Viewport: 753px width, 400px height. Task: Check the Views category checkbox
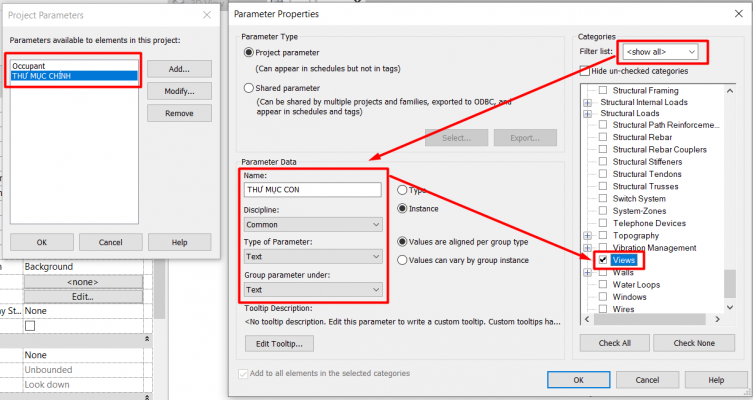[602, 259]
